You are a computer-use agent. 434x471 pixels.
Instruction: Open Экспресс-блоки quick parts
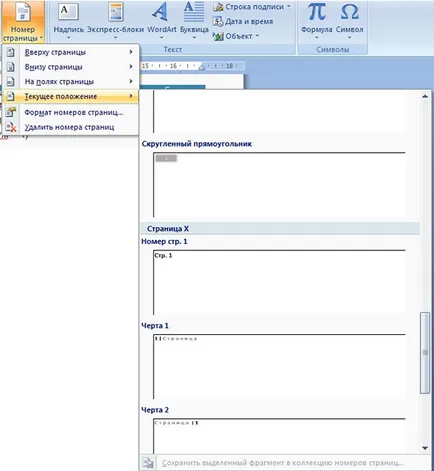[x=115, y=21]
